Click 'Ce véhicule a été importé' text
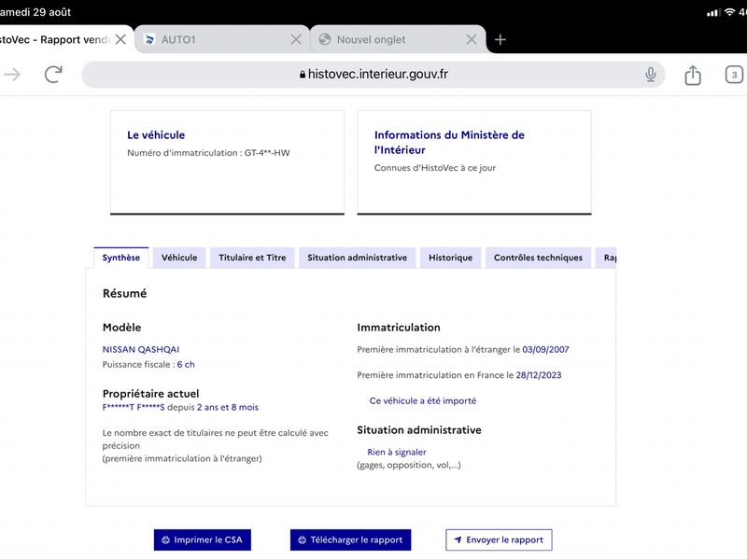 [x=423, y=401]
